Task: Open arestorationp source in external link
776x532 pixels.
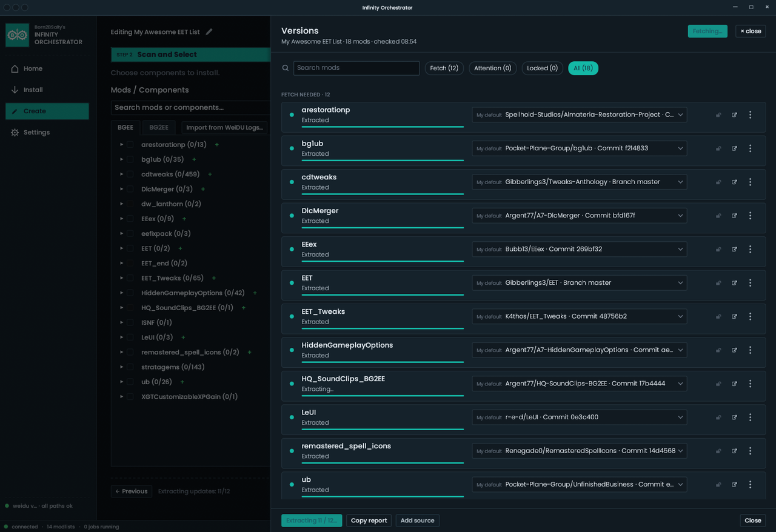Action: point(734,115)
